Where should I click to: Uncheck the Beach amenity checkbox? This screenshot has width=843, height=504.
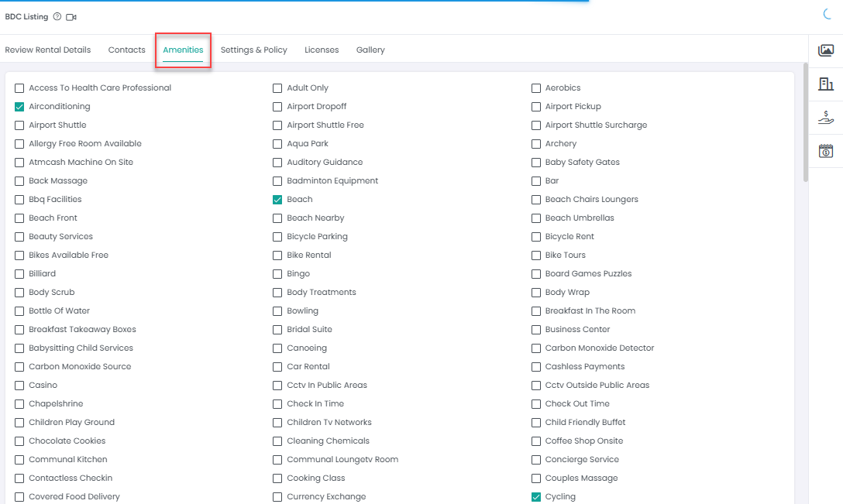277,199
